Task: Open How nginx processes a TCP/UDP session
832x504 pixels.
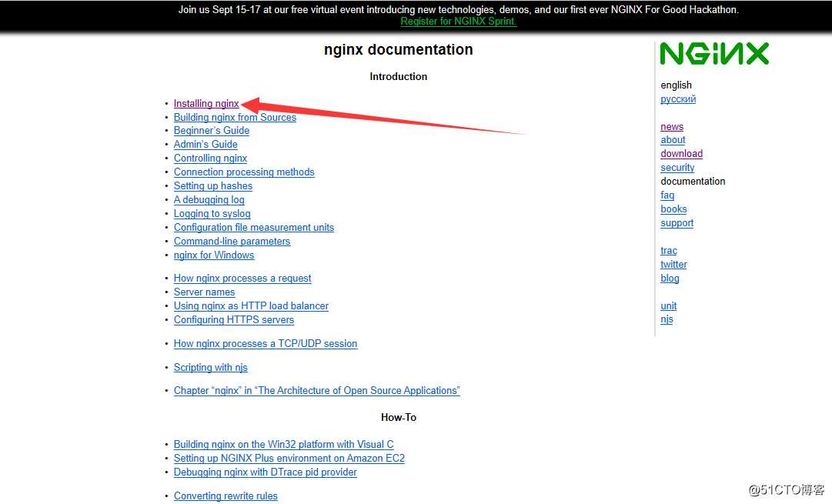Action: tap(266, 343)
